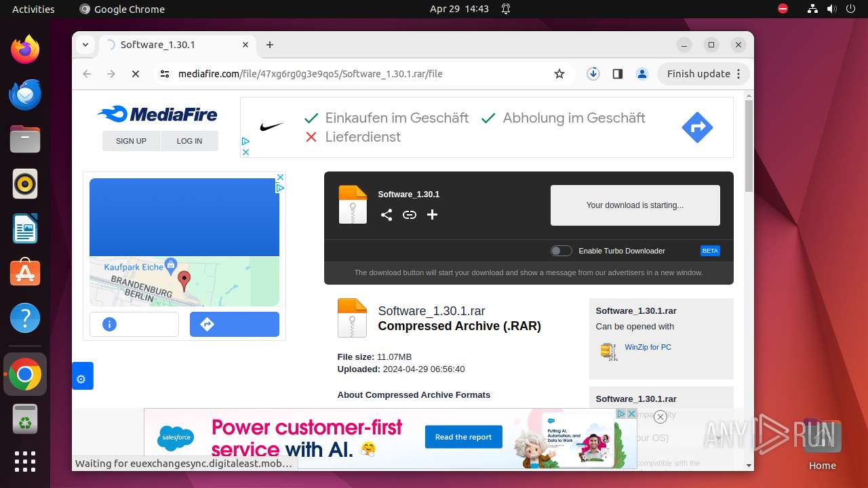Launch Thunderbird mail from the dock
Viewport: 868px width, 488px height.
click(x=25, y=94)
